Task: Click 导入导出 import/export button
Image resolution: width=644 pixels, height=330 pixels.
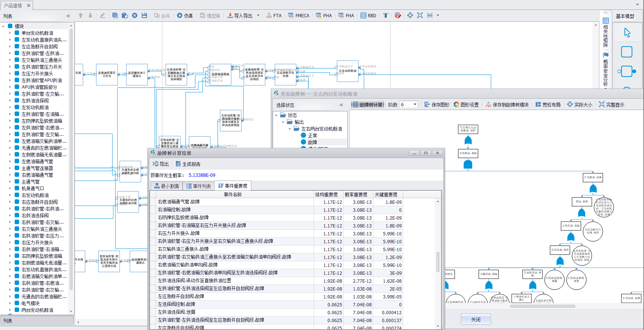Action: [240, 15]
